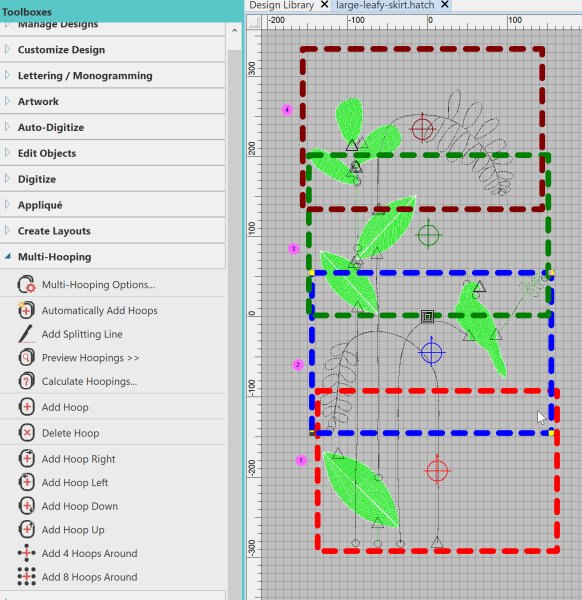The width and height of the screenshot is (582, 600).
Task: Click the Automatically Add Hoops icon
Action: (x=26, y=310)
